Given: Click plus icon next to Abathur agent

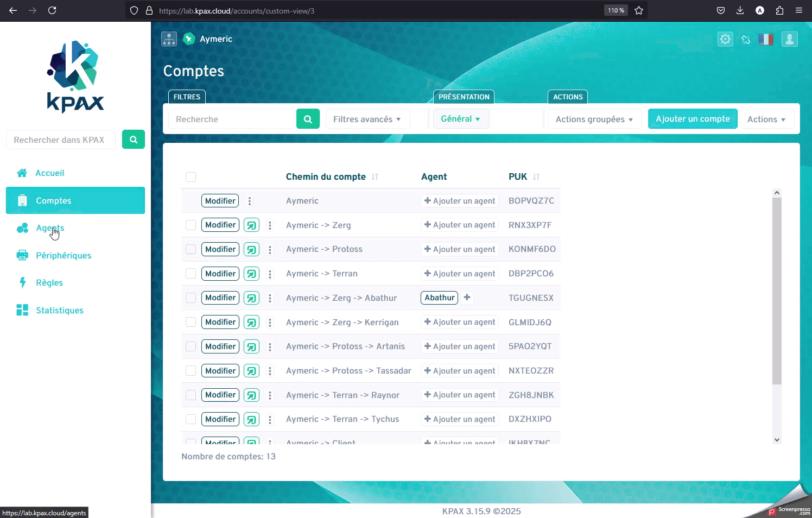Looking at the screenshot, I should [x=467, y=298].
